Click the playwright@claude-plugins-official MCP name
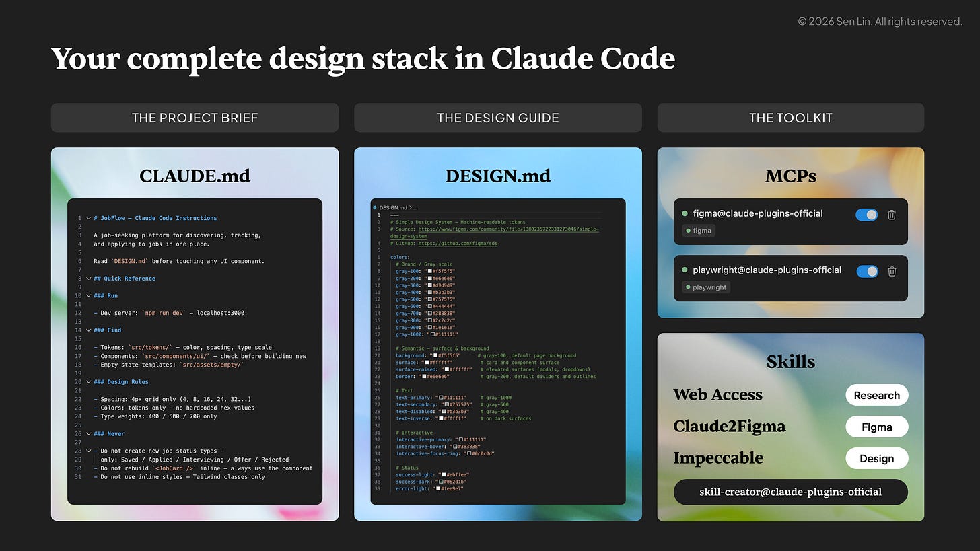This screenshot has width=980, height=551. tap(767, 270)
